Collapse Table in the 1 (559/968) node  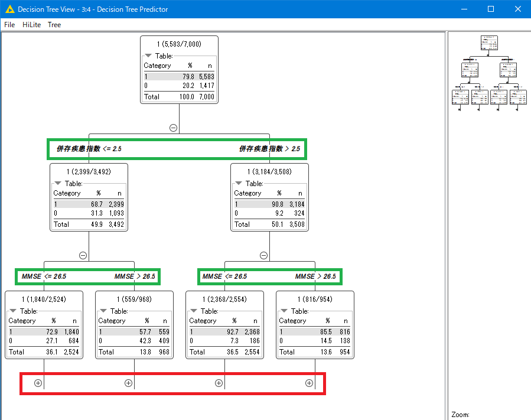coord(103,311)
